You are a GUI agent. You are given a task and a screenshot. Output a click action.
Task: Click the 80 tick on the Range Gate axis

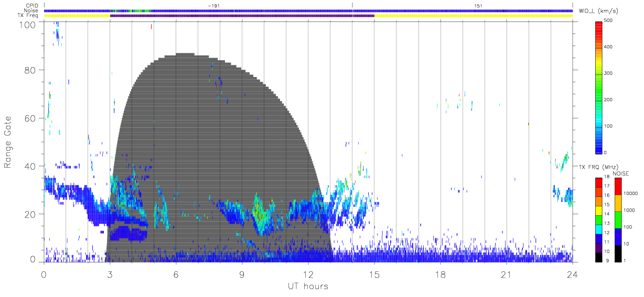coord(30,71)
